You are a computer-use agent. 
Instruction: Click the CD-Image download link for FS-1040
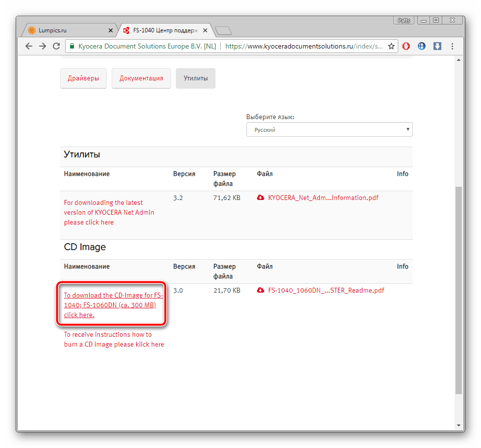pos(113,305)
